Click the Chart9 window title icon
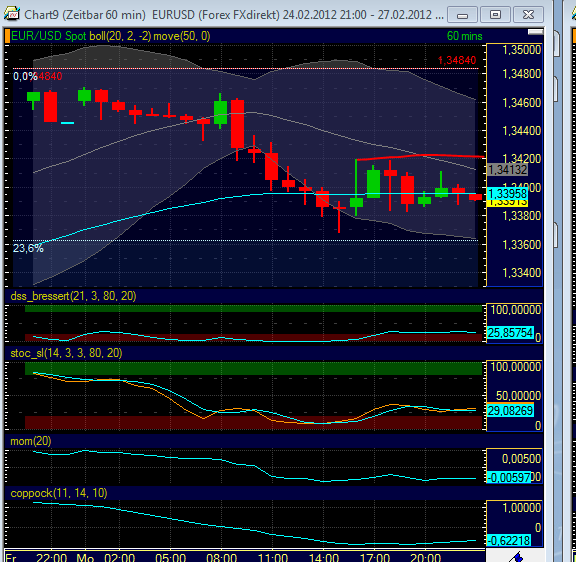Viewport: 576px width, 562px height. click(x=12, y=14)
